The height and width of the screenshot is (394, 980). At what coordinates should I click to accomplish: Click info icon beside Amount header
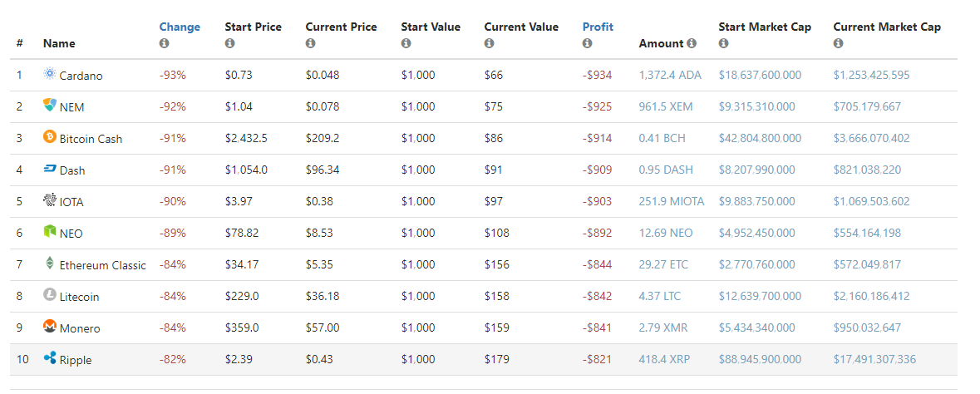[692, 43]
